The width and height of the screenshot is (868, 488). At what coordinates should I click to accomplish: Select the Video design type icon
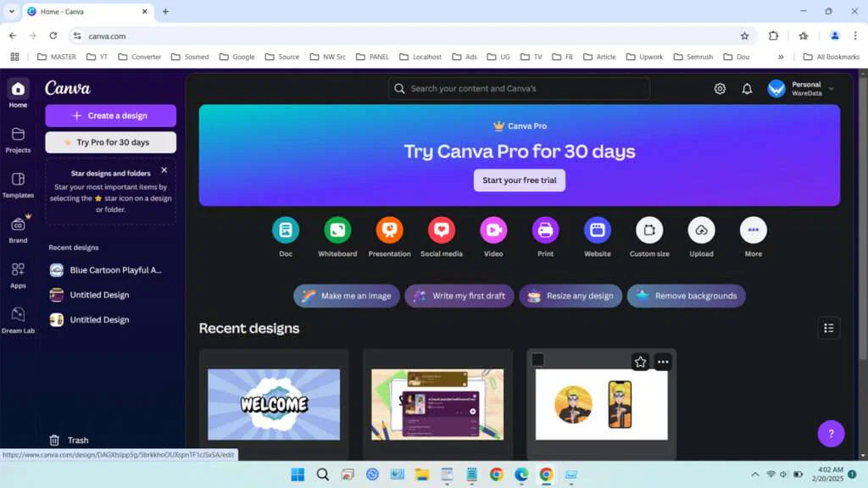tap(493, 230)
